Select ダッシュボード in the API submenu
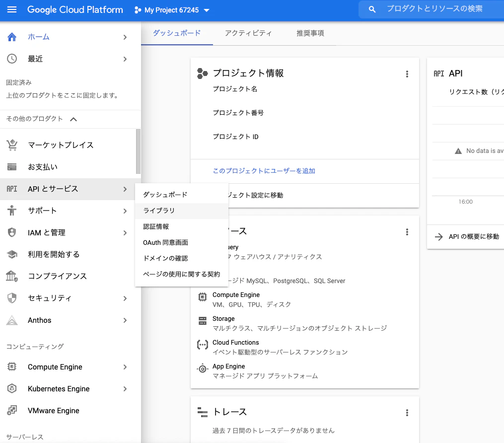The width and height of the screenshot is (504, 443). point(182,195)
